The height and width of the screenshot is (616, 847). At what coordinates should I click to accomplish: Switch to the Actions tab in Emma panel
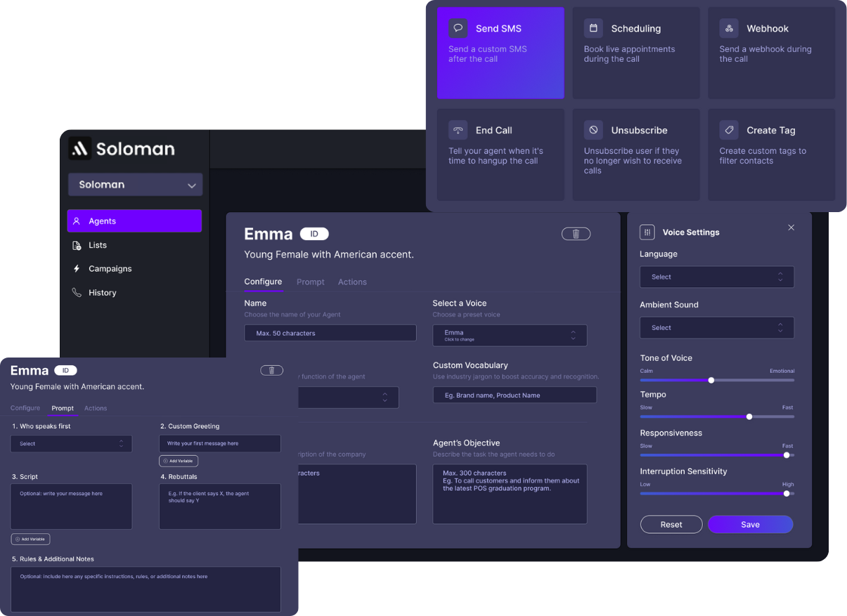point(352,282)
